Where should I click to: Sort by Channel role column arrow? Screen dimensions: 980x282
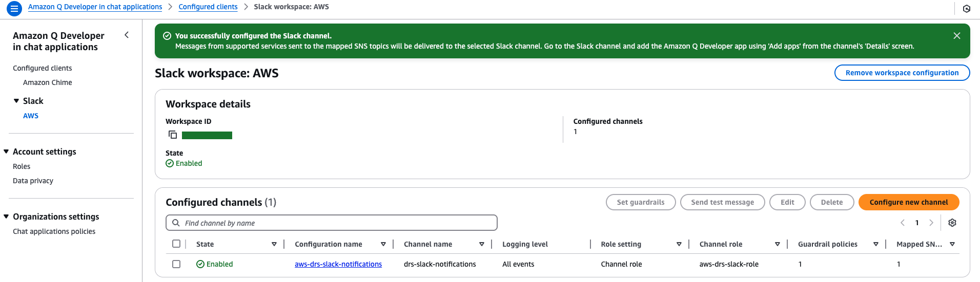point(778,245)
